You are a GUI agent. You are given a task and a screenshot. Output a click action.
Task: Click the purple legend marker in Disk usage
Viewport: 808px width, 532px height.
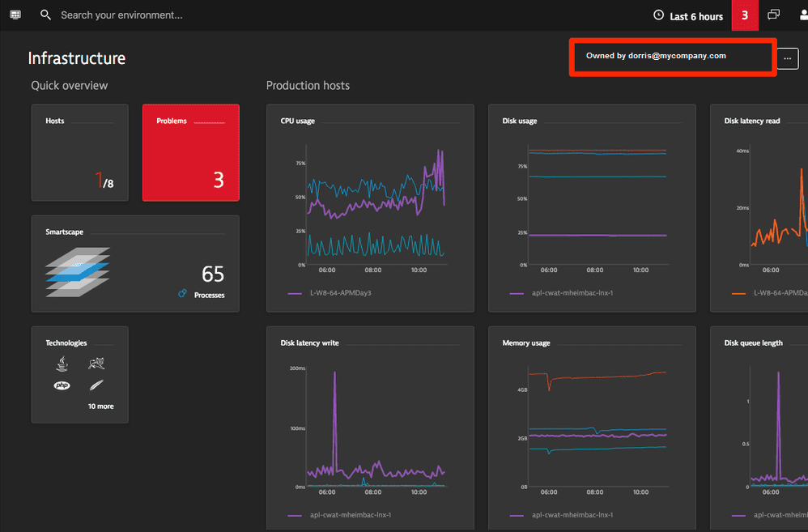coord(517,293)
